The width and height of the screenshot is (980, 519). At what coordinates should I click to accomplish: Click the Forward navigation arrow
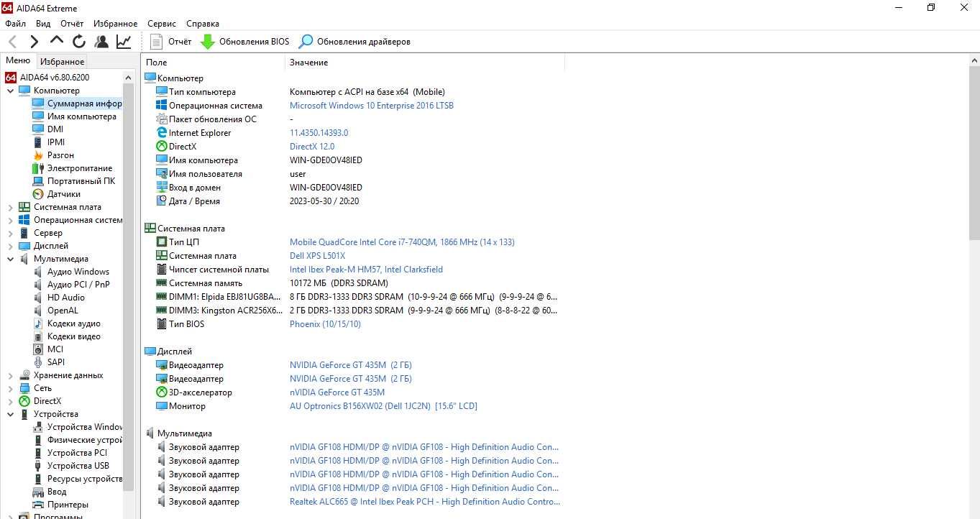(x=34, y=42)
